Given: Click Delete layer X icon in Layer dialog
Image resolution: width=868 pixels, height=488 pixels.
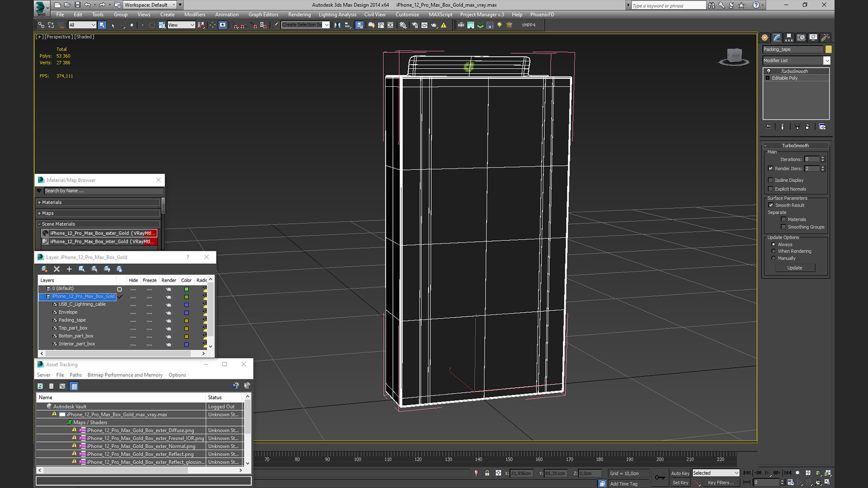Looking at the screenshot, I should click(57, 269).
